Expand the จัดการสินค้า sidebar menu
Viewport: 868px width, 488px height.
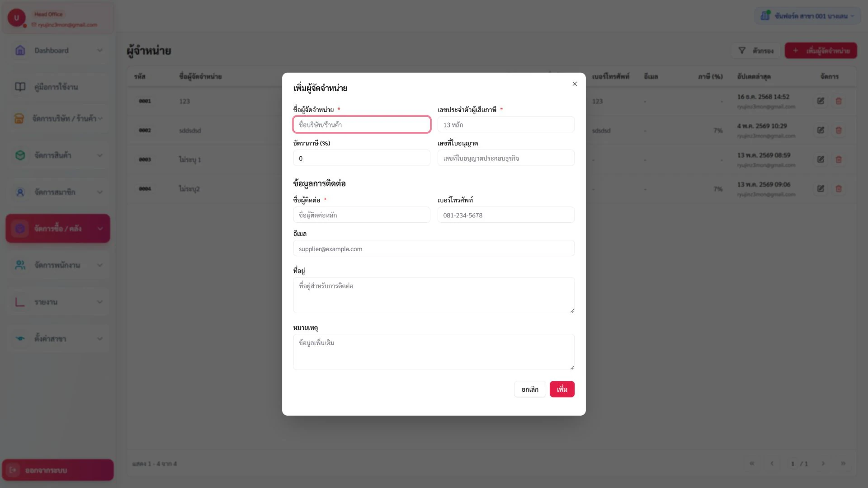coord(57,155)
